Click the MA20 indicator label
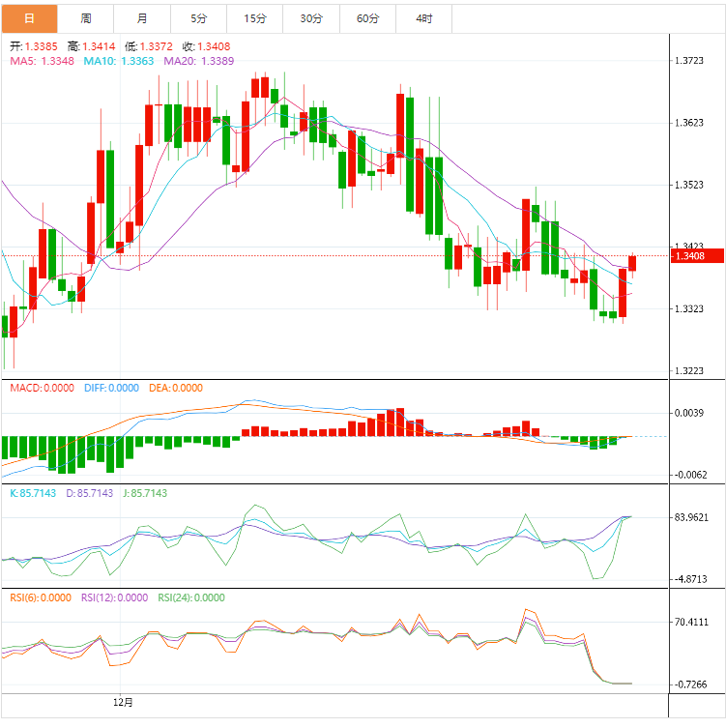 pos(199,61)
